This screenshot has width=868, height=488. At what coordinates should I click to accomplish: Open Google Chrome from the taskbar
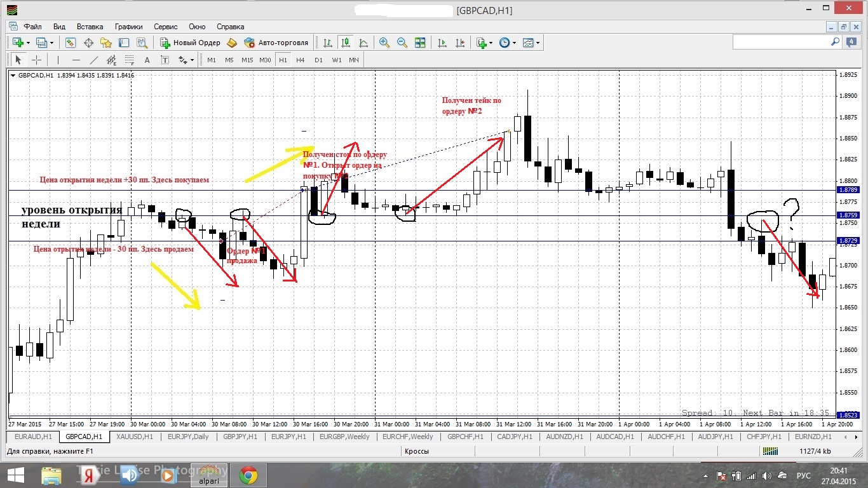(x=248, y=475)
